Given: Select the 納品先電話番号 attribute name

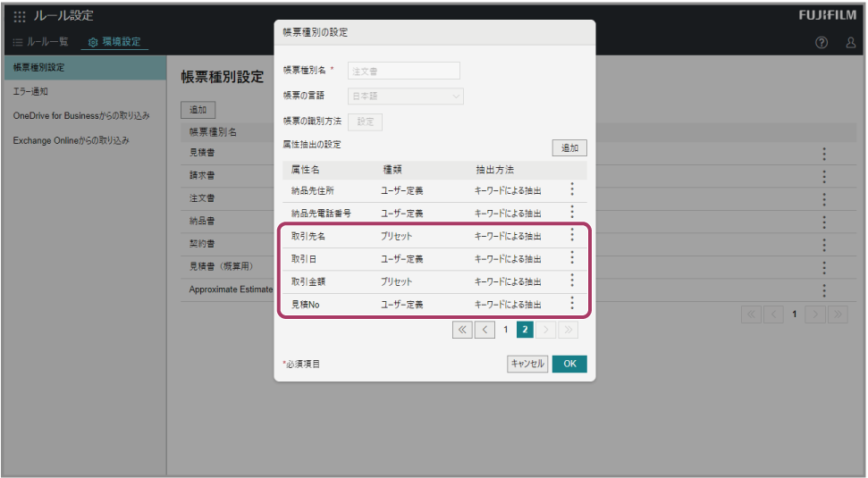Looking at the screenshot, I should click(321, 214).
